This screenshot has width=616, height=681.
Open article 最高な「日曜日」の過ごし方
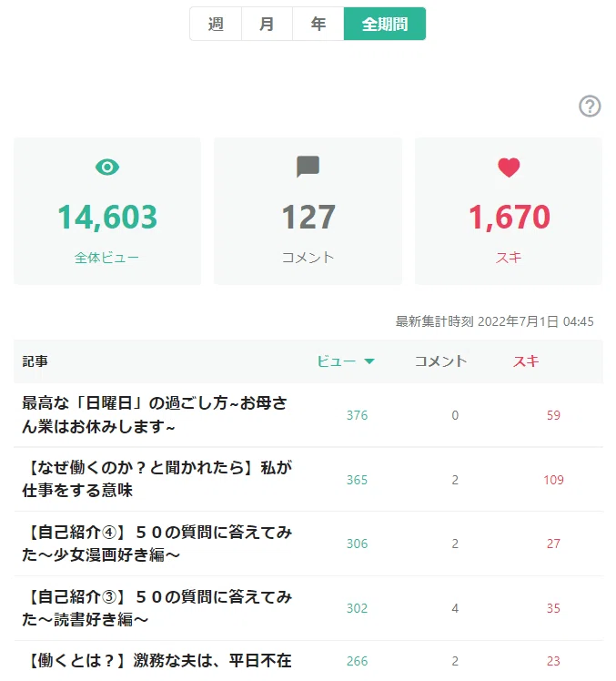[155, 415]
